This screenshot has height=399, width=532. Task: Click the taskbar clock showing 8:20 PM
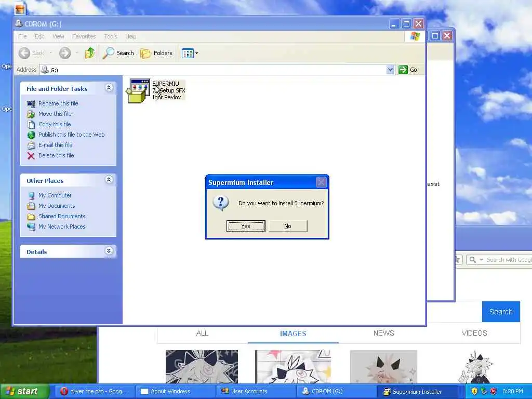click(x=513, y=391)
